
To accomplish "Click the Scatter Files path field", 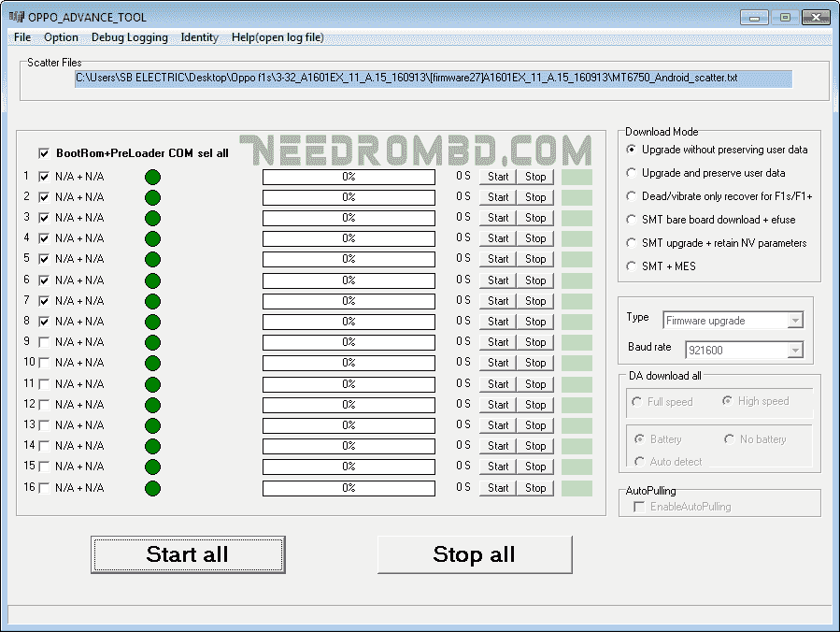I will (434, 79).
